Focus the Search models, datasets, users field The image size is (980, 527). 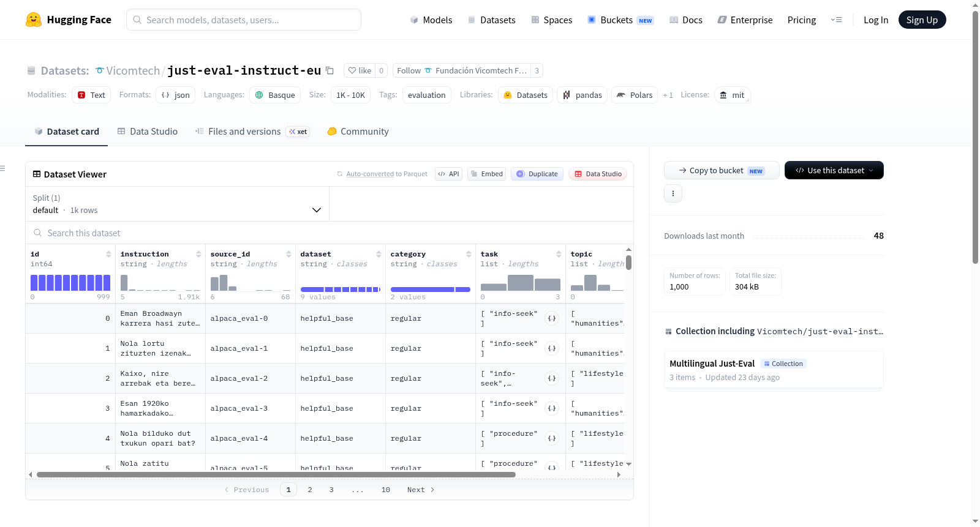[x=244, y=20]
